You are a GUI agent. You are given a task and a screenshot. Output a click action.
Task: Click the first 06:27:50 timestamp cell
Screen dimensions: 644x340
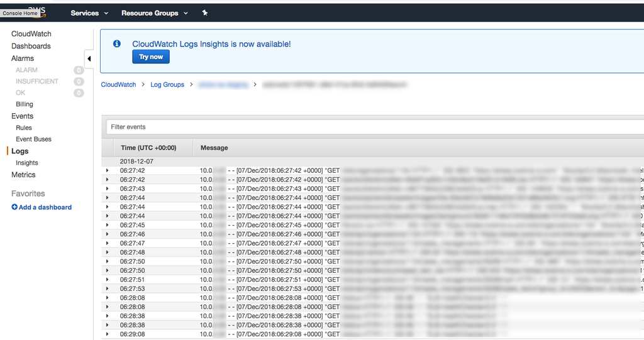click(x=132, y=261)
